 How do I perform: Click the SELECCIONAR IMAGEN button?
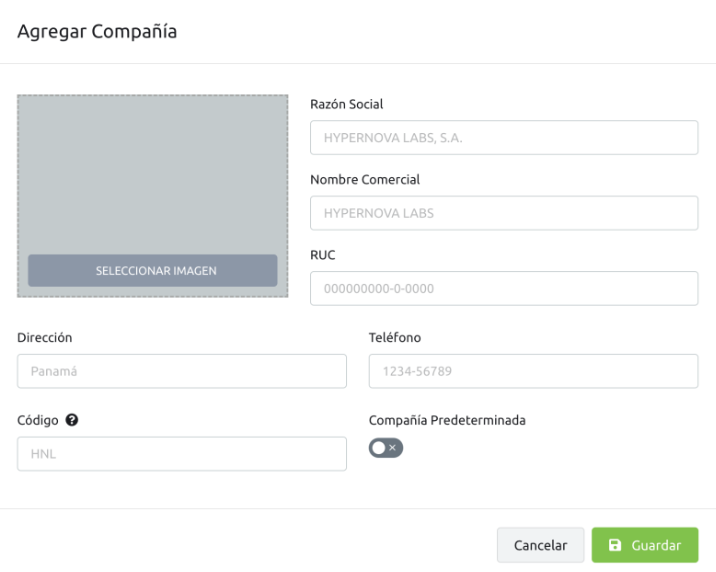[153, 271]
